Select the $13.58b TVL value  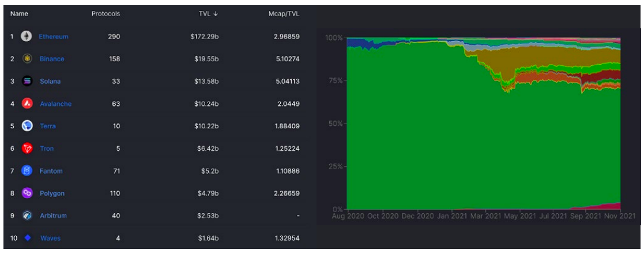coord(206,81)
